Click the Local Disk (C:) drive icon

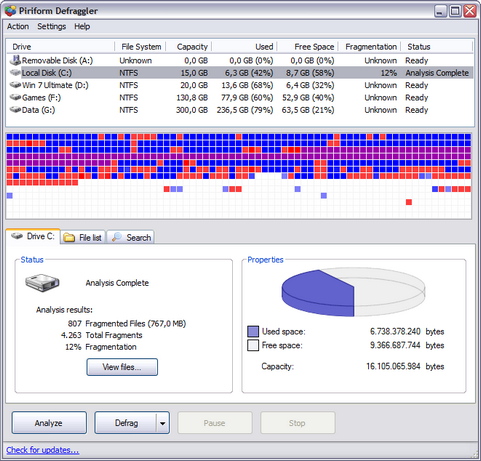(x=15, y=73)
